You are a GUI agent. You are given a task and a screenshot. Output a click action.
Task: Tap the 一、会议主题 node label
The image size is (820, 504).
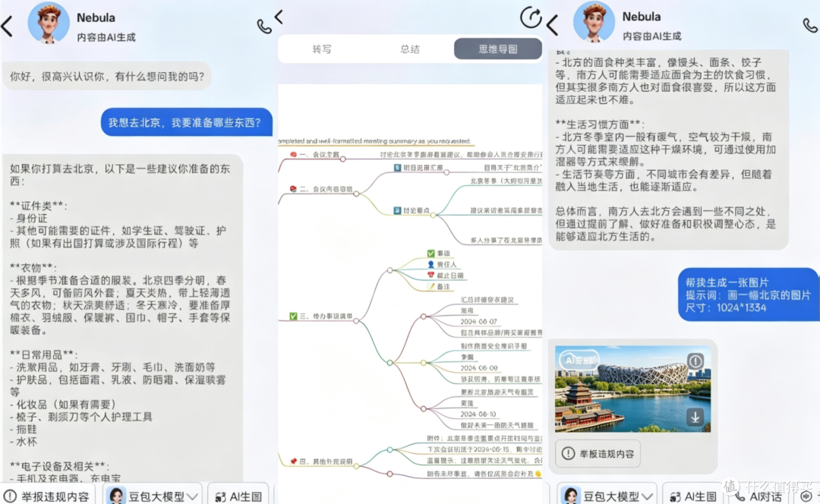[x=319, y=154]
